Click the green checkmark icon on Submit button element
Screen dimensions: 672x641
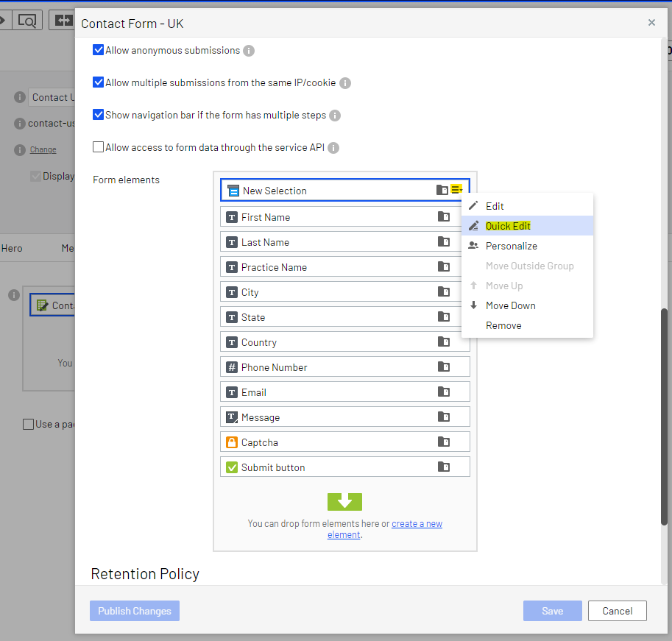click(x=230, y=467)
